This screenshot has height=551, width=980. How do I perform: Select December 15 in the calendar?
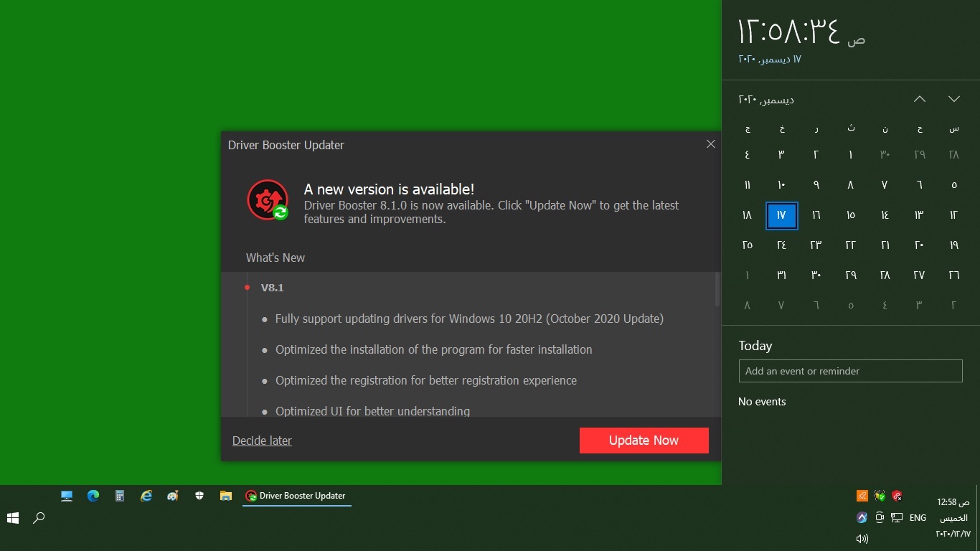click(851, 215)
